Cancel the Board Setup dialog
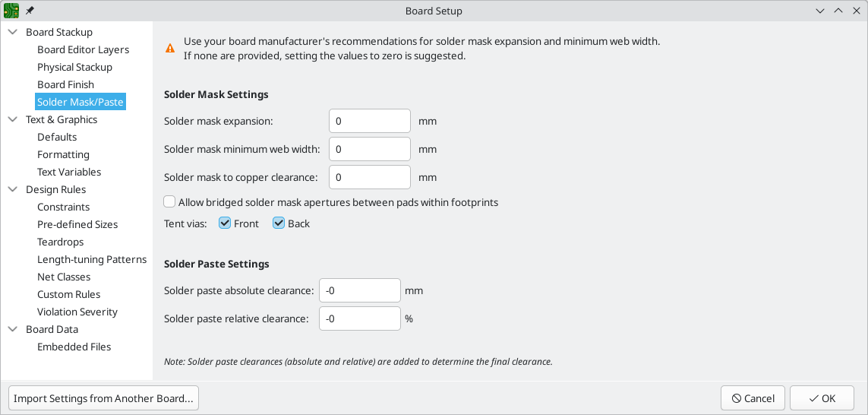The width and height of the screenshot is (868, 415). point(753,398)
